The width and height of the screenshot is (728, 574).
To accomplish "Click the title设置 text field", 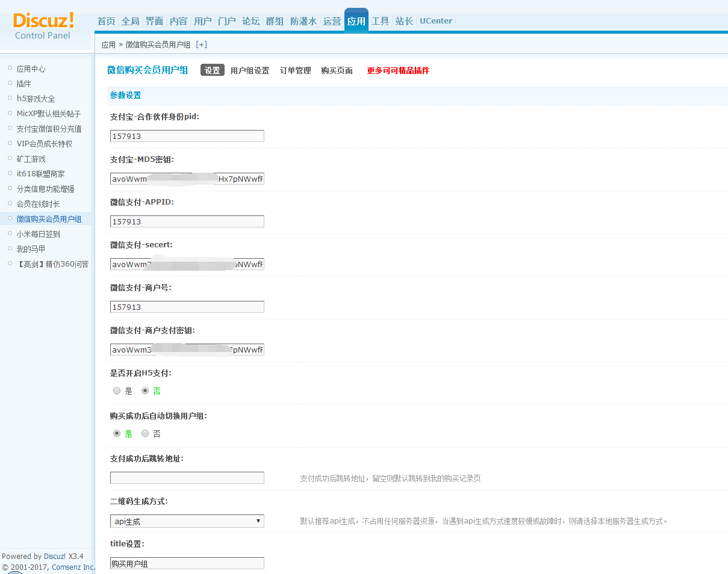I will click(187, 563).
